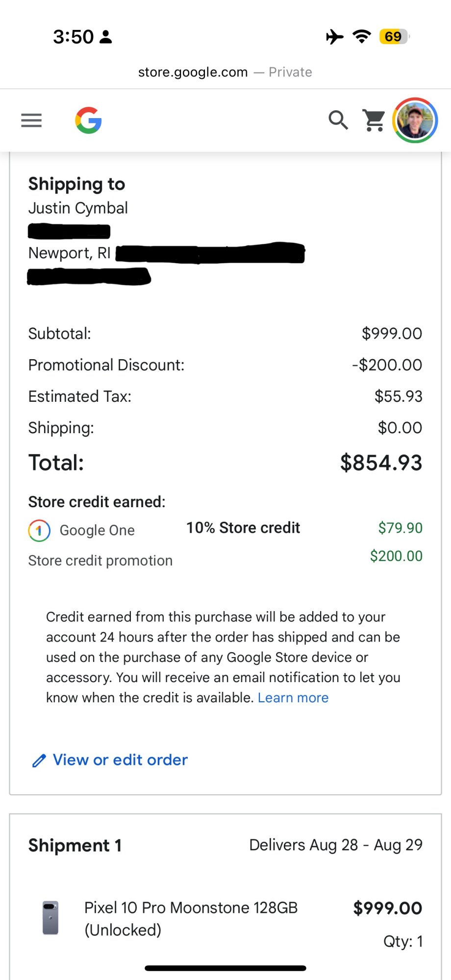Tap the Shipment 1 heading
451x980 pixels.
[75, 845]
